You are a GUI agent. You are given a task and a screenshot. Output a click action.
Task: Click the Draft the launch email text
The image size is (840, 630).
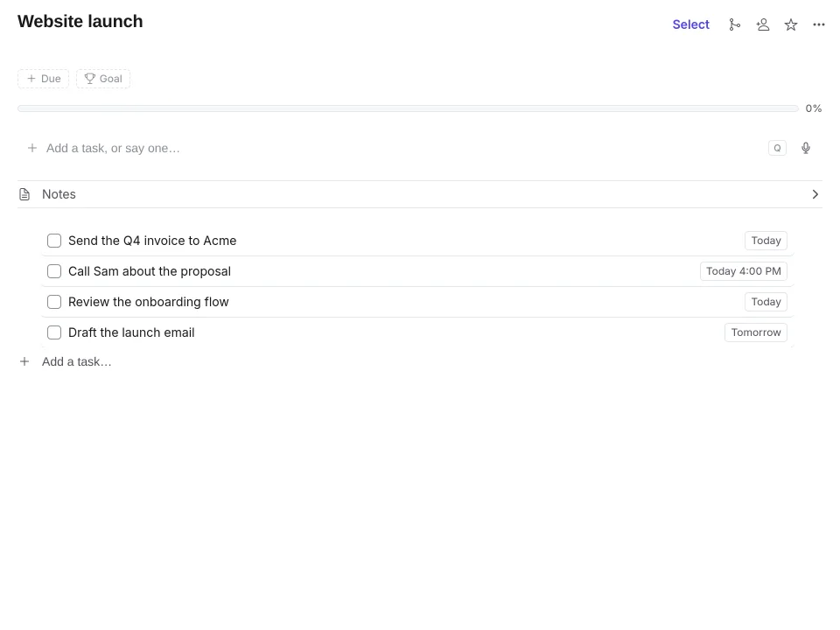(x=131, y=332)
